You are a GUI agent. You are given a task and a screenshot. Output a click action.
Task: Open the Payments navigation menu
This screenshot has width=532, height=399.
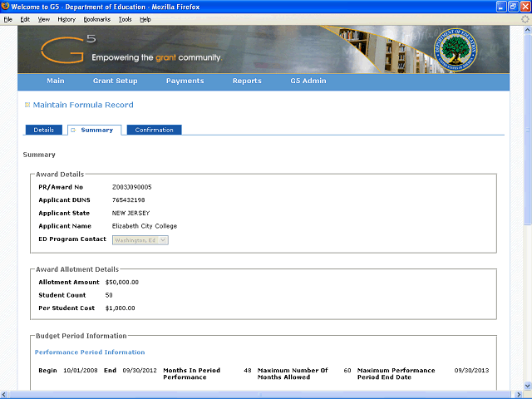[185, 81]
